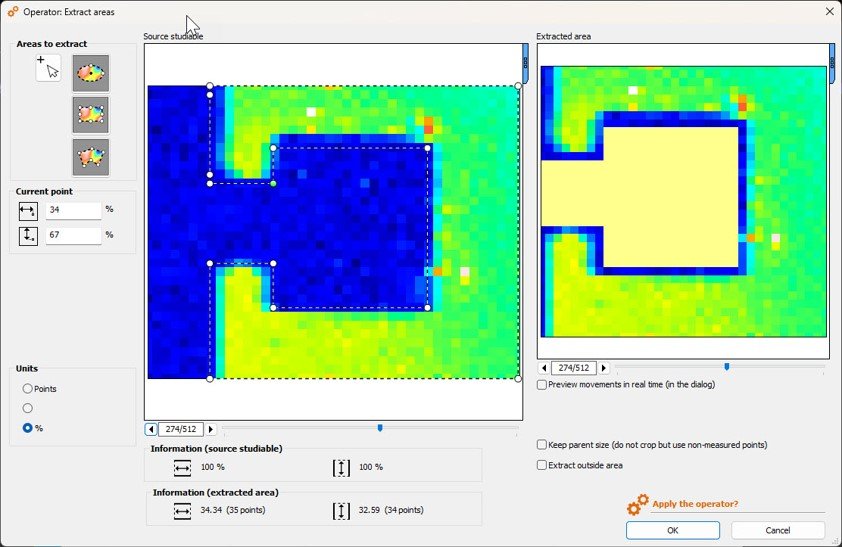Click the Extract areas title bar gear icon
The height and width of the screenshot is (547, 842).
point(13,12)
